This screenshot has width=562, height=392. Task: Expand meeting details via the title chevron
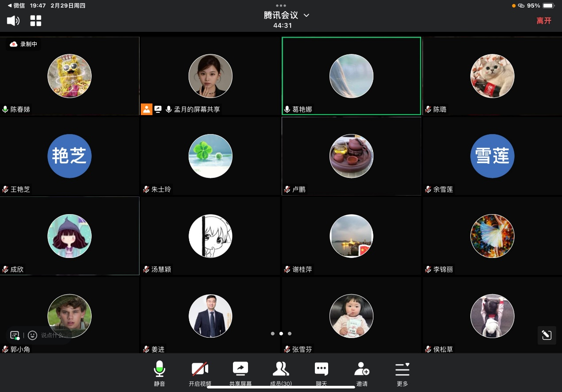point(306,15)
